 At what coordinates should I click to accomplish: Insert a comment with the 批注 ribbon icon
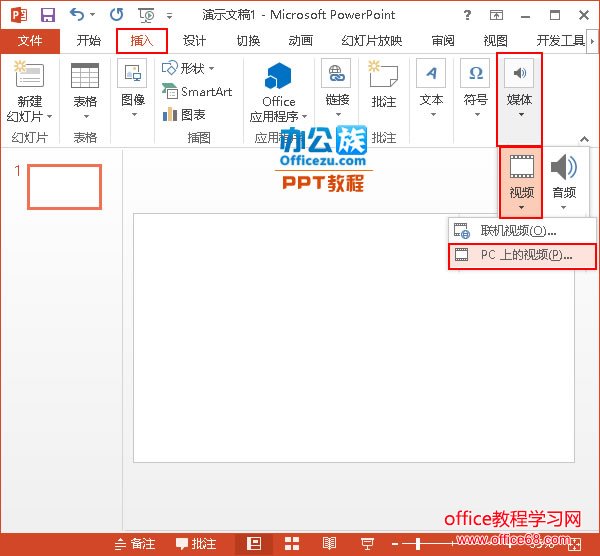click(x=384, y=77)
